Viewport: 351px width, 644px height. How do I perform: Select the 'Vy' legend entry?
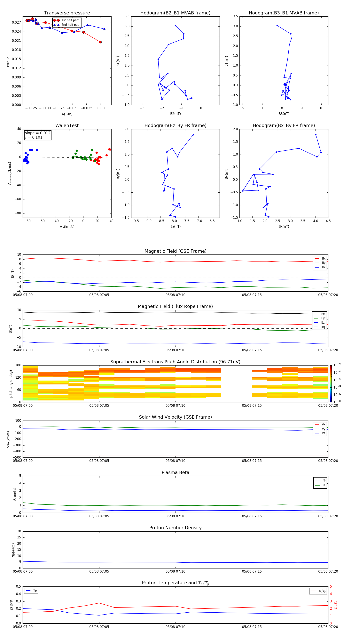tap(320, 429)
